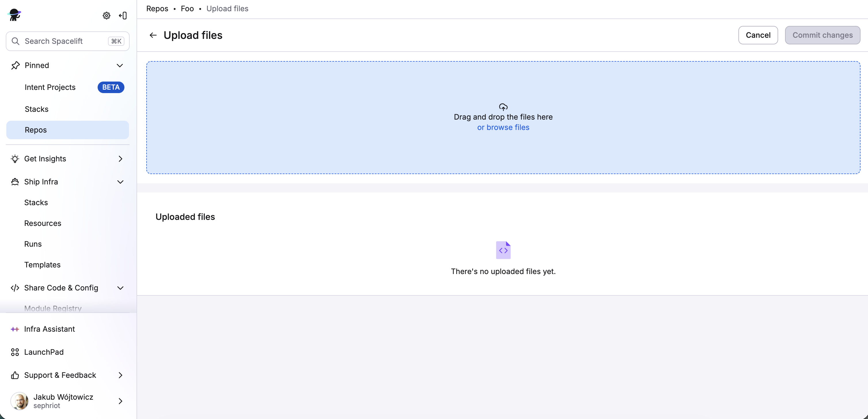
Task: Click the Ship Infra icon
Action: coord(15,182)
